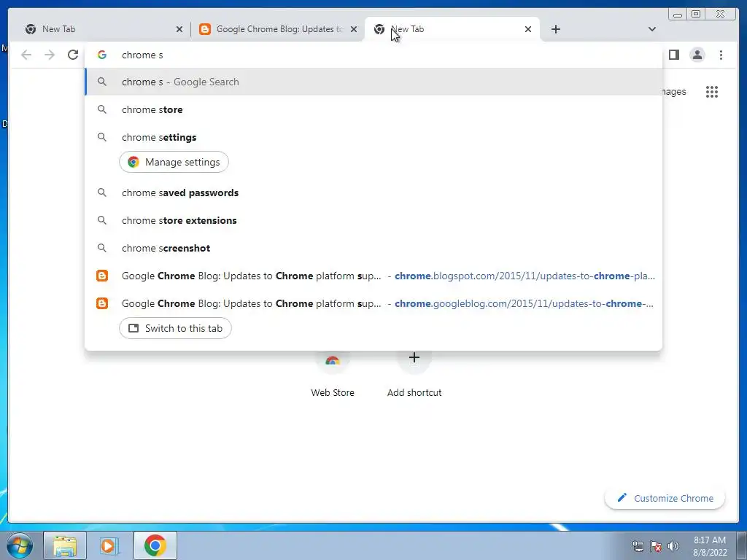Click the search icon beside 'chrome screenshot'
This screenshot has width=747, height=560.
click(102, 248)
